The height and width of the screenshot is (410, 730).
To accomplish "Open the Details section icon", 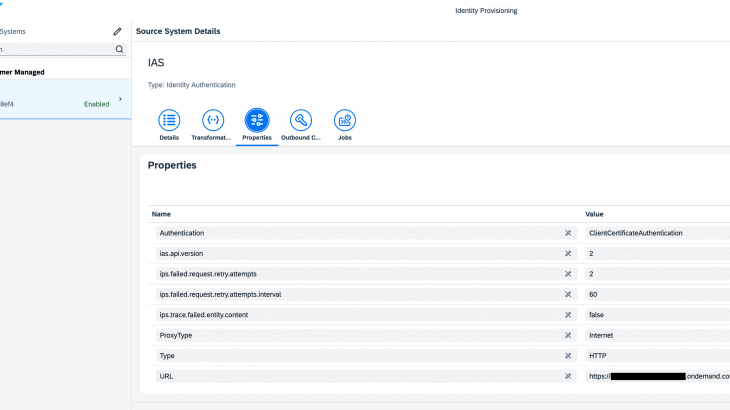I will point(169,120).
